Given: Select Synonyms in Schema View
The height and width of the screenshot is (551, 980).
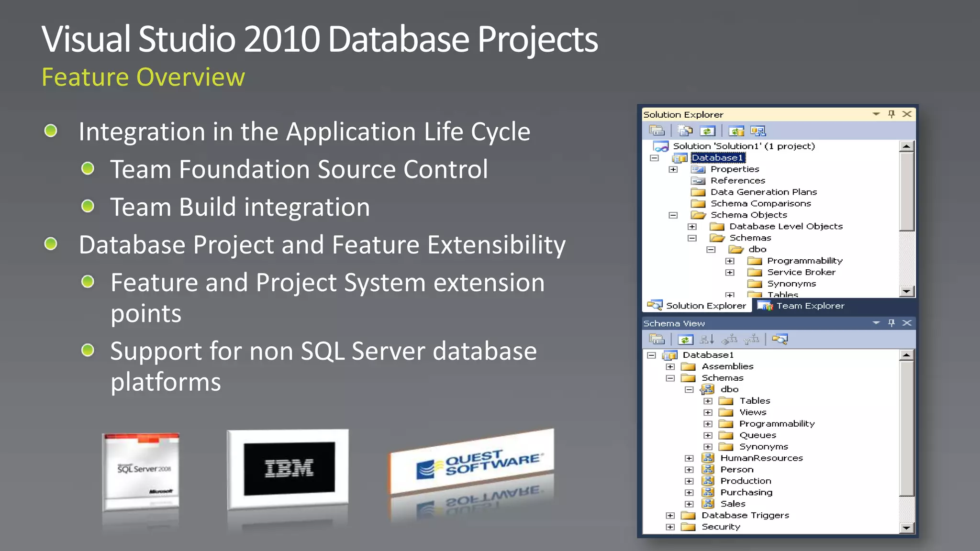Looking at the screenshot, I should [x=763, y=447].
